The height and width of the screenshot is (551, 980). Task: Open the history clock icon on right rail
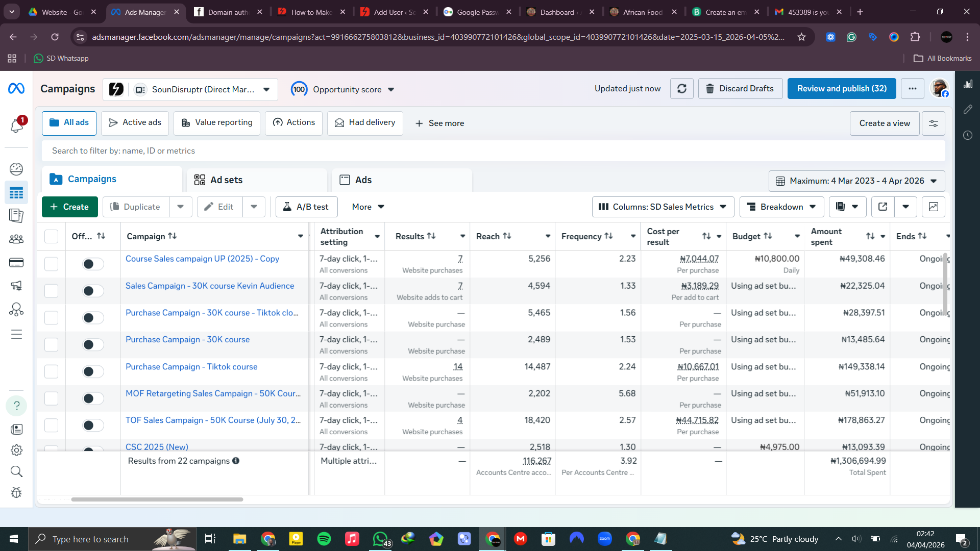click(x=968, y=135)
